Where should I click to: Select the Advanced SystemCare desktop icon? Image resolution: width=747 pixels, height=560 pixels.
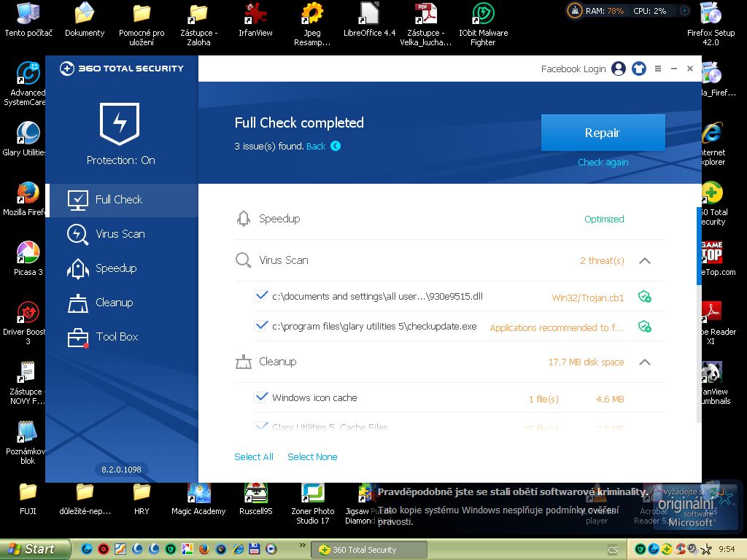click(26, 84)
